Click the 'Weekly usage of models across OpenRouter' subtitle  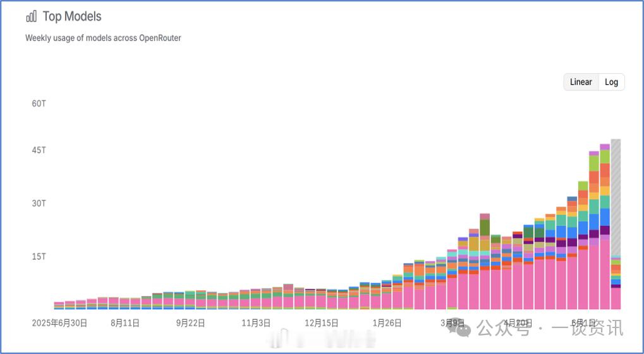(x=103, y=38)
